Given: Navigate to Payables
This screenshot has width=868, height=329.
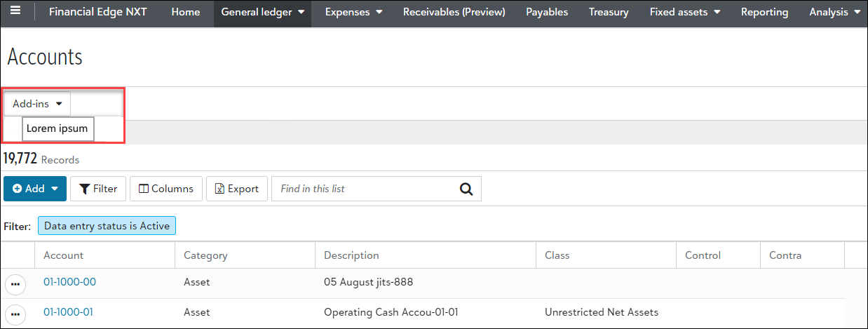Looking at the screenshot, I should click(x=547, y=12).
